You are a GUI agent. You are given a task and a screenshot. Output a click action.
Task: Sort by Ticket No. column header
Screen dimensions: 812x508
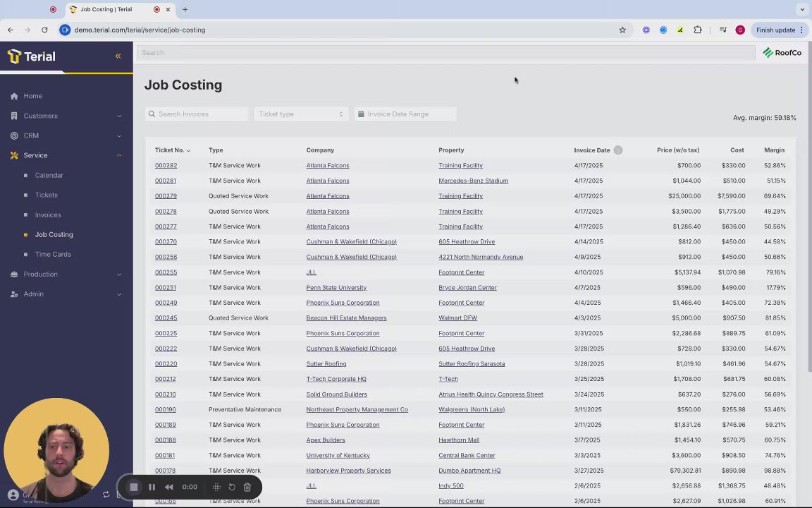click(173, 150)
